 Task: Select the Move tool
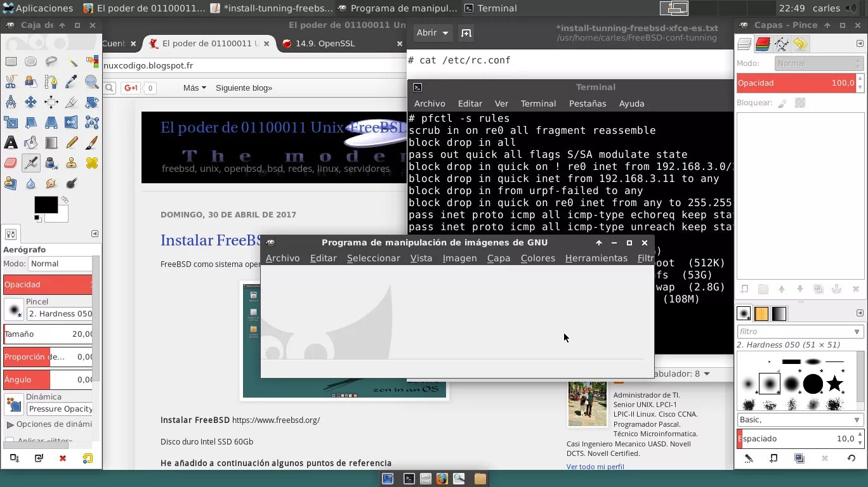coord(31,102)
